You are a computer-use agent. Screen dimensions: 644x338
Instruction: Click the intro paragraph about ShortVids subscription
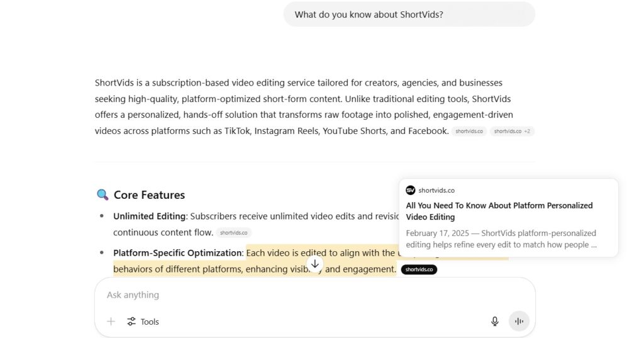point(314,107)
